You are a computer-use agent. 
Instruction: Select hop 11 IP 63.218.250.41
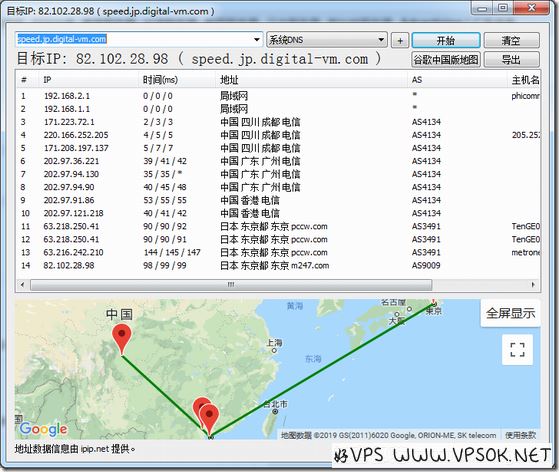tap(71, 226)
